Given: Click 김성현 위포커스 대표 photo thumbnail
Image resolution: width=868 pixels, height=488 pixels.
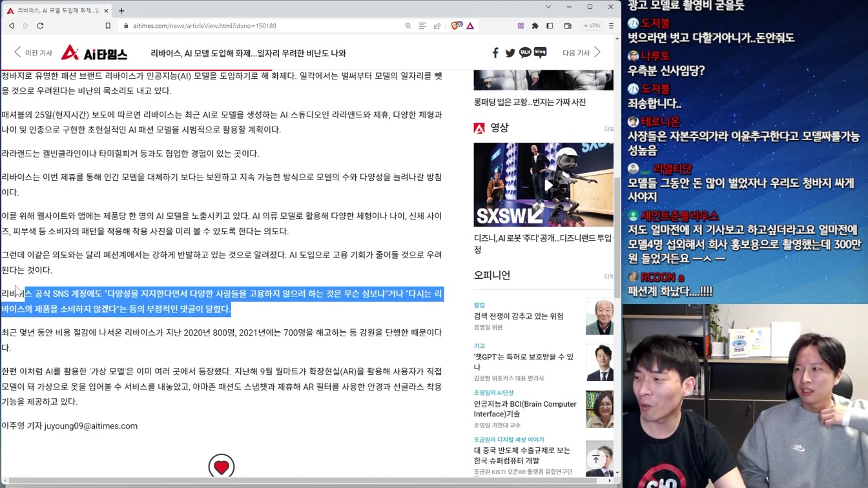Looking at the screenshot, I should tap(599, 363).
